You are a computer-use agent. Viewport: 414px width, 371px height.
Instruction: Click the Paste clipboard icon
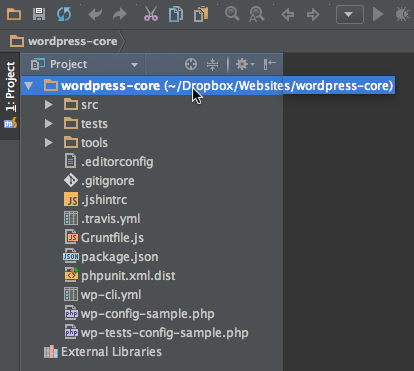coord(201,15)
